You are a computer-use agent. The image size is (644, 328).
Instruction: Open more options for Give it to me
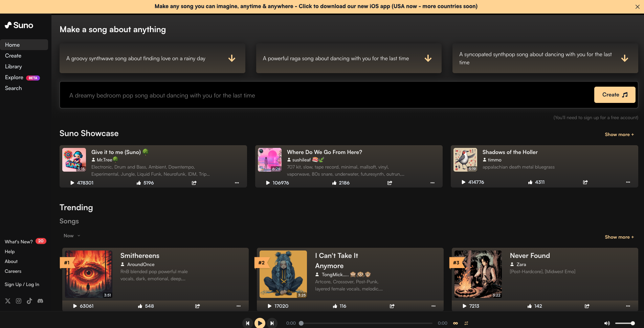tap(237, 183)
